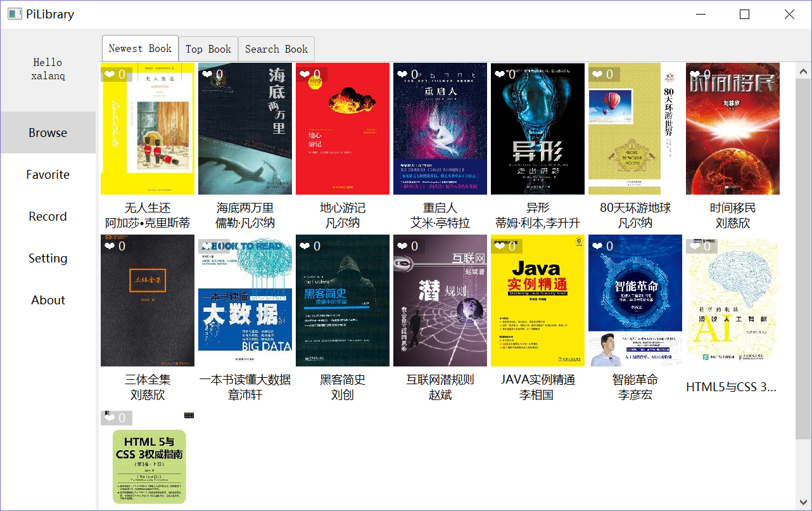Open the 黑客简史 book cover
This screenshot has width=812, height=511.
(x=343, y=301)
